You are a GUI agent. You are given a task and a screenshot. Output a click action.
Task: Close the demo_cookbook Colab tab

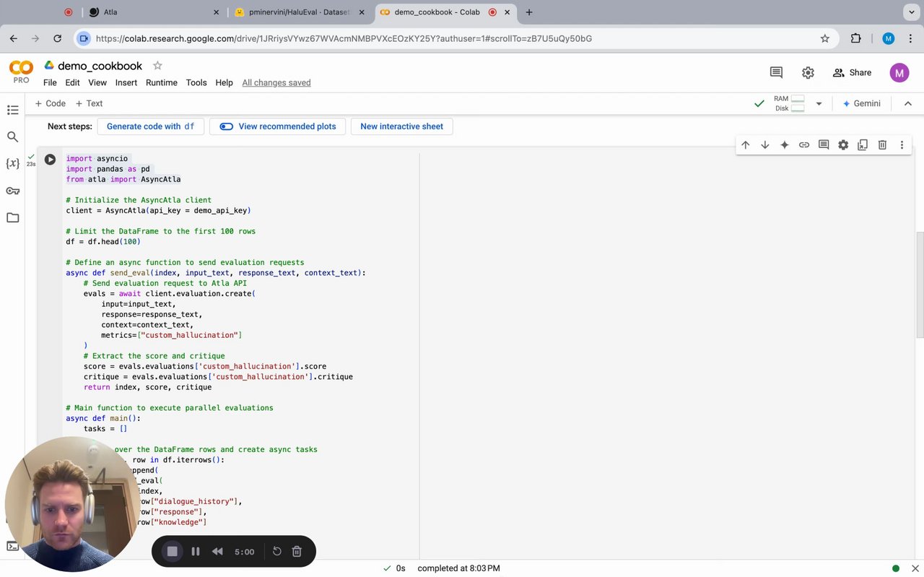(507, 12)
